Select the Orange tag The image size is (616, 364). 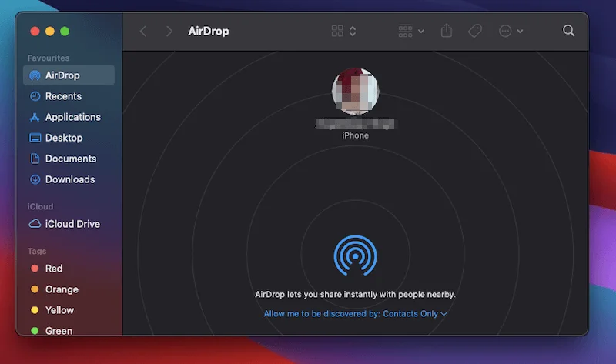[62, 289]
